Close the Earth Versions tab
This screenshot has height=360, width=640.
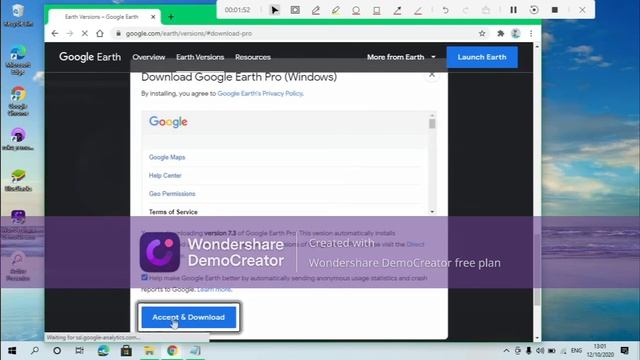pos(153,17)
